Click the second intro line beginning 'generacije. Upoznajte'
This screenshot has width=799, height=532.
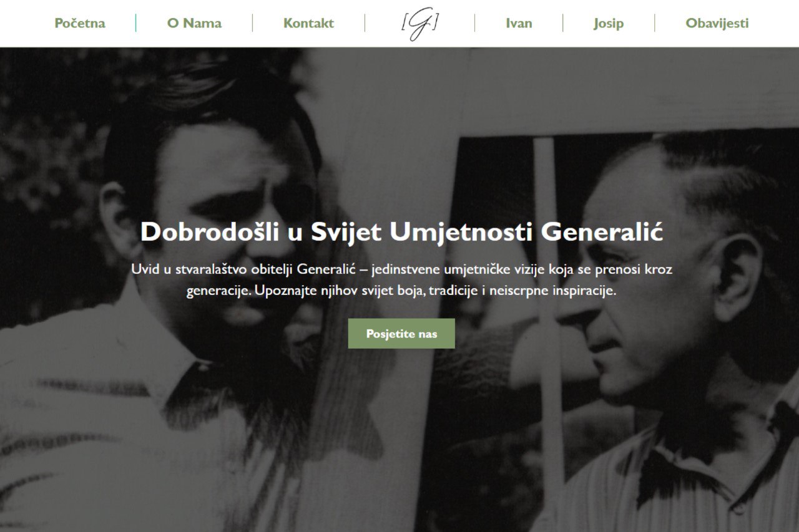click(401, 291)
